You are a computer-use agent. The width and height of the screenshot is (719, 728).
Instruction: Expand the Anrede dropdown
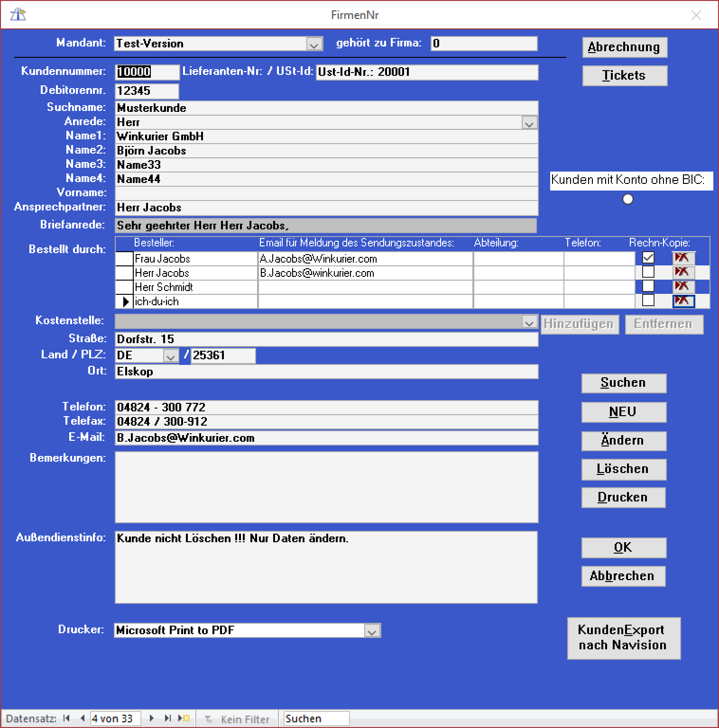tap(529, 123)
